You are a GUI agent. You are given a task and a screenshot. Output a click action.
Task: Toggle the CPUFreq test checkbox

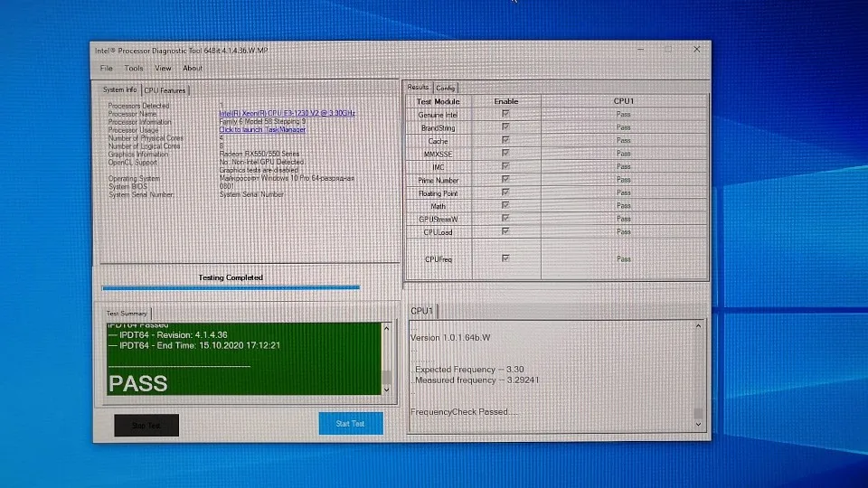click(x=505, y=258)
